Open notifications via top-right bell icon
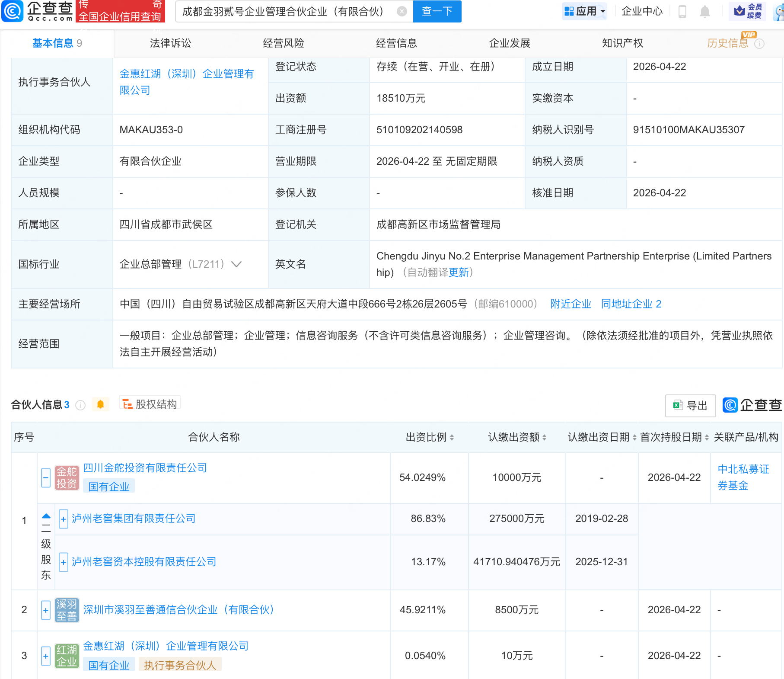The width and height of the screenshot is (784, 679). coord(704,12)
